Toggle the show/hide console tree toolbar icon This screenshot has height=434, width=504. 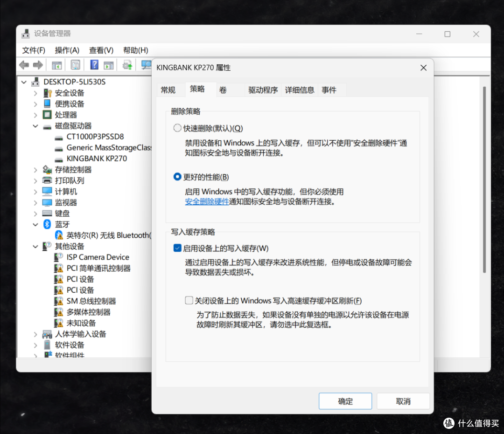(57, 65)
